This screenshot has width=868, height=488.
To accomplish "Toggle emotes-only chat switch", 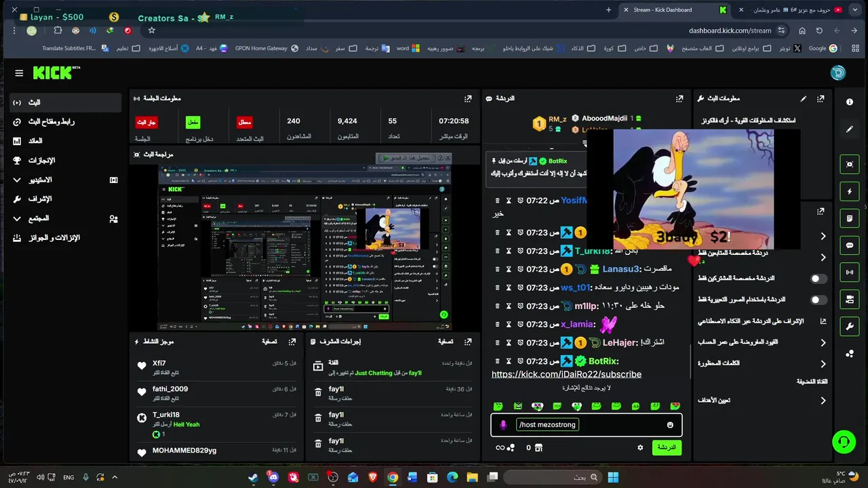I will (818, 300).
